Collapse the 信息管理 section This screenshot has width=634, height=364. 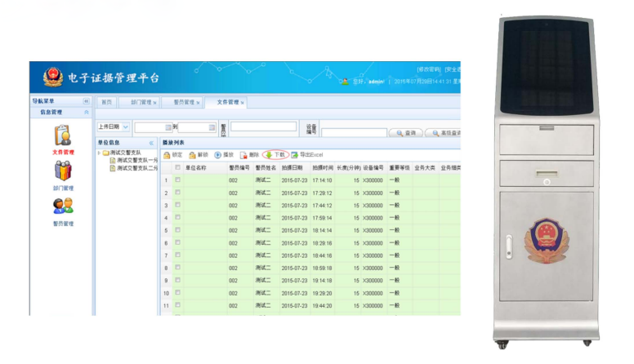coord(86,113)
